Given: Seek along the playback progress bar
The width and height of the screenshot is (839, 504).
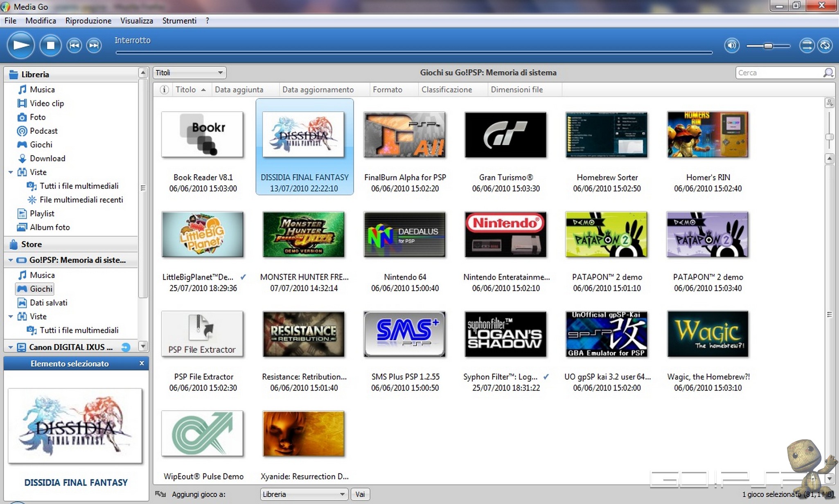Looking at the screenshot, I should coord(414,52).
